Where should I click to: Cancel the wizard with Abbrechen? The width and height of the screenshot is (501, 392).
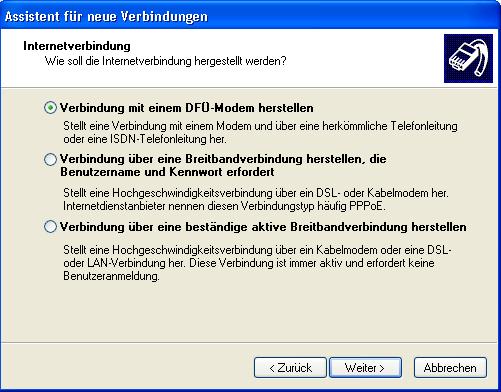click(450, 368)
